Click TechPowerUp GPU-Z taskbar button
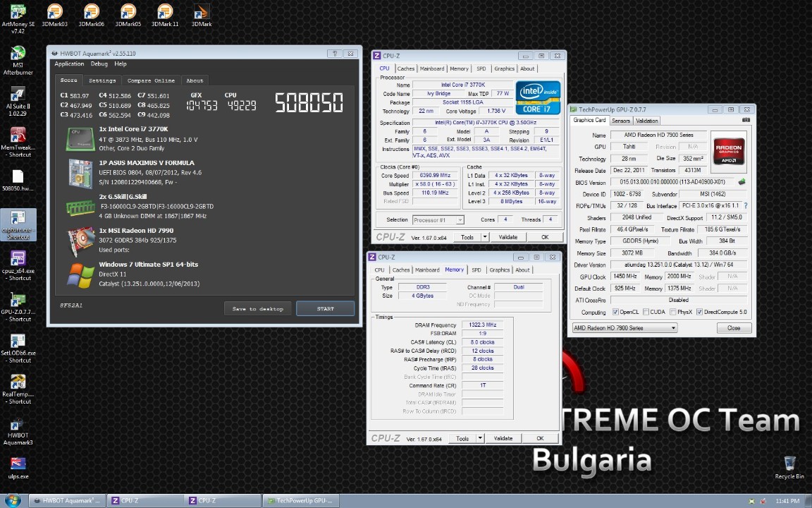 click(x=301, y=501)
